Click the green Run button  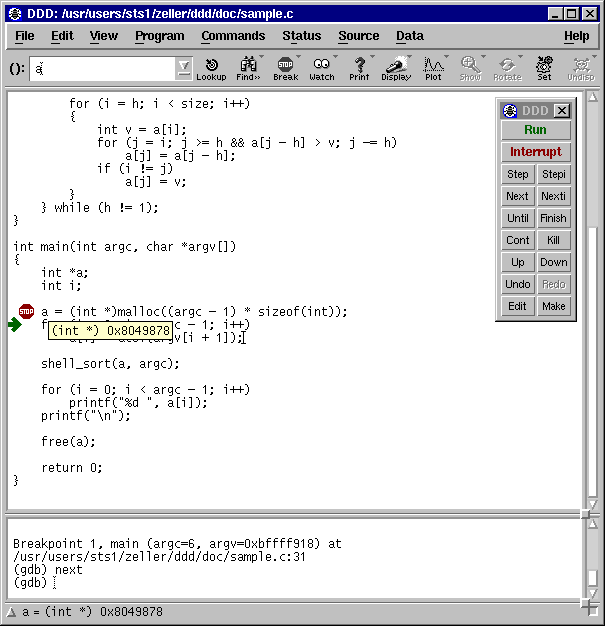pos(536,130)
